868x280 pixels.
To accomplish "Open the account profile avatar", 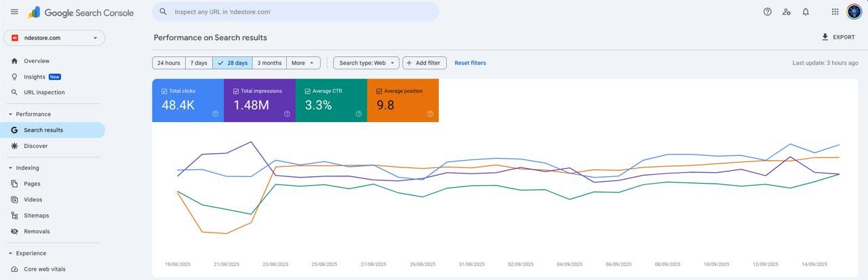I will (x=854, y=12).
